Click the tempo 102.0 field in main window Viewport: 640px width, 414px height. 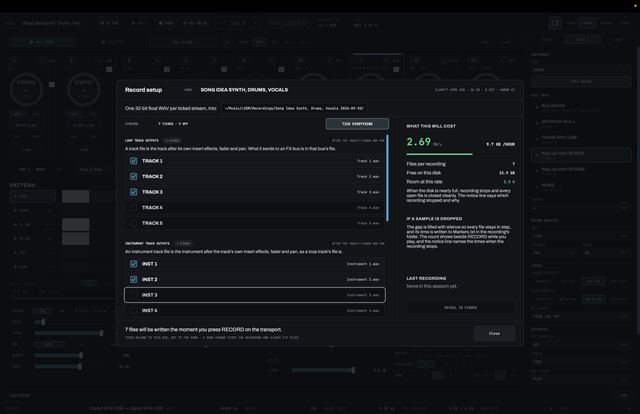238,23
